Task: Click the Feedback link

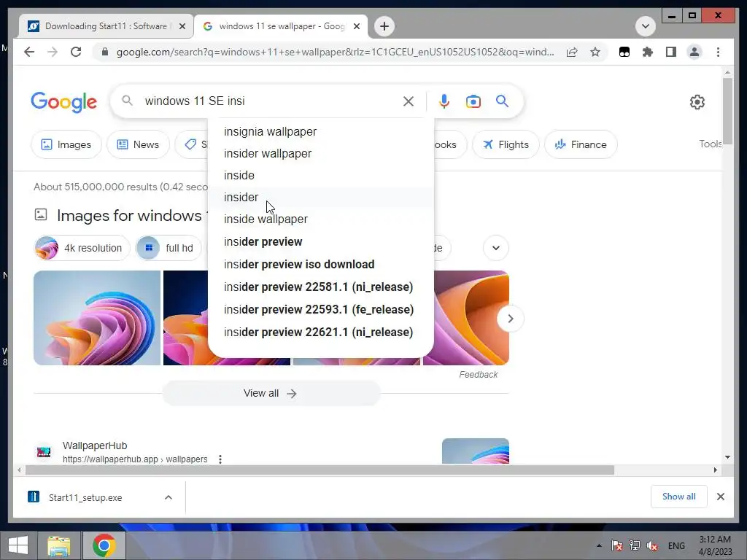Action: click(x=479, y=375)
